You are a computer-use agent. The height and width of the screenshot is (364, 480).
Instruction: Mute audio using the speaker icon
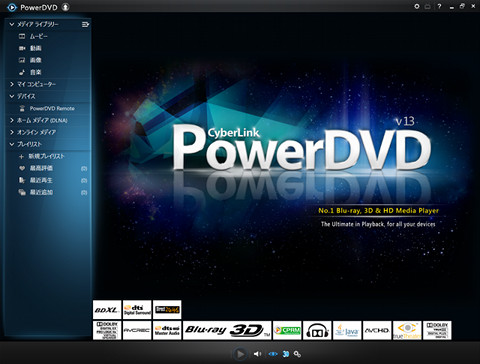tap(257, 354)
